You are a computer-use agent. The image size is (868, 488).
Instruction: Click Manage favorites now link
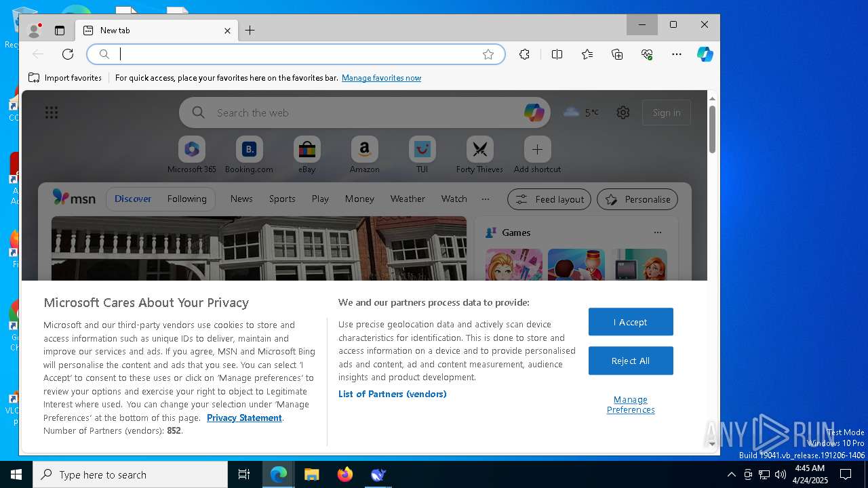381,78
